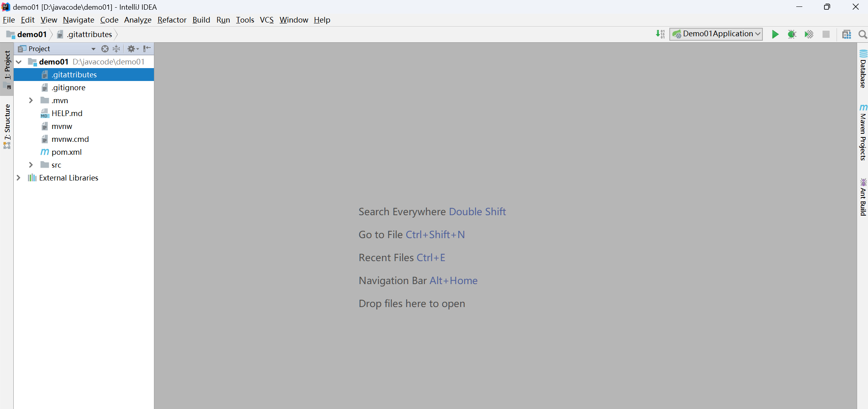Screen dimensions: 868x409
Task: Open the Navigate menu
Action: click(x=79, y=20)
